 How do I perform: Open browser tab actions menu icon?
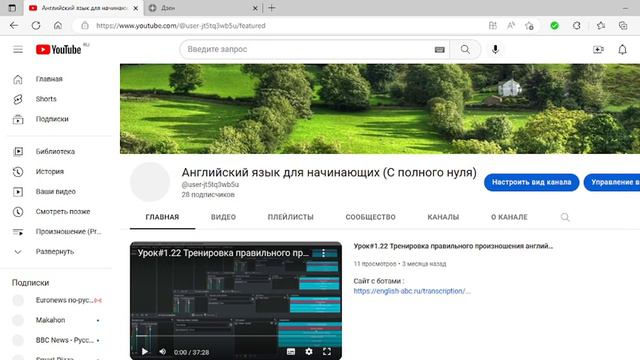coord(12,8)
